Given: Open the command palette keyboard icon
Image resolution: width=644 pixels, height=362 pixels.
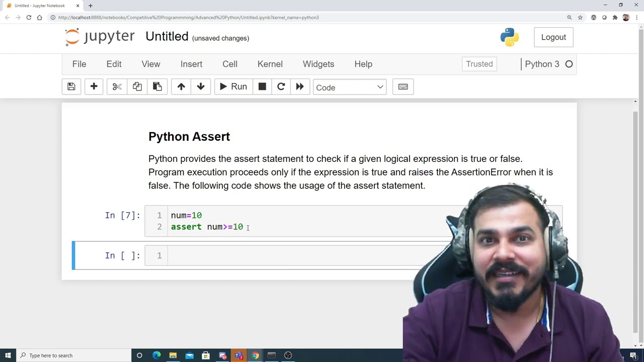Looking at the screenshot, I should click(x=403, y=87).
